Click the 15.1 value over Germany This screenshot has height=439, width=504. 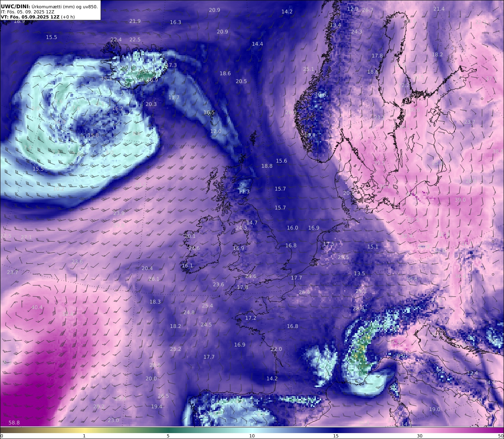373,246
